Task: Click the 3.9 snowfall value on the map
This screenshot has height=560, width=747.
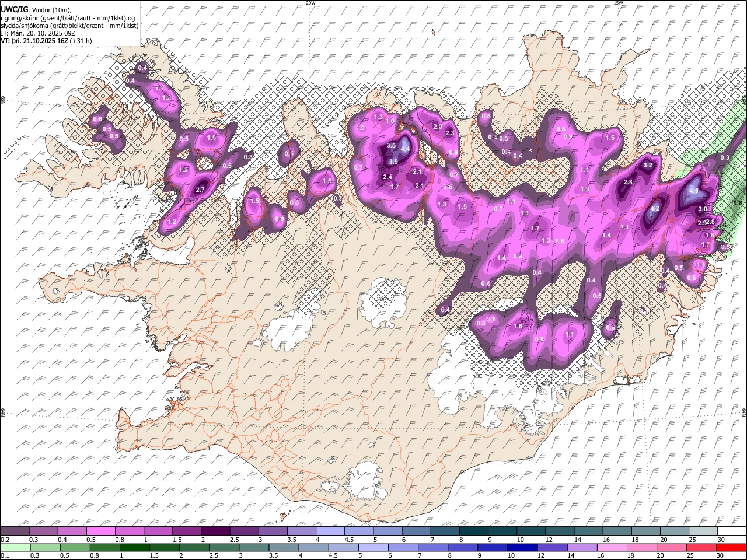Action: click(x=393, y=162)
